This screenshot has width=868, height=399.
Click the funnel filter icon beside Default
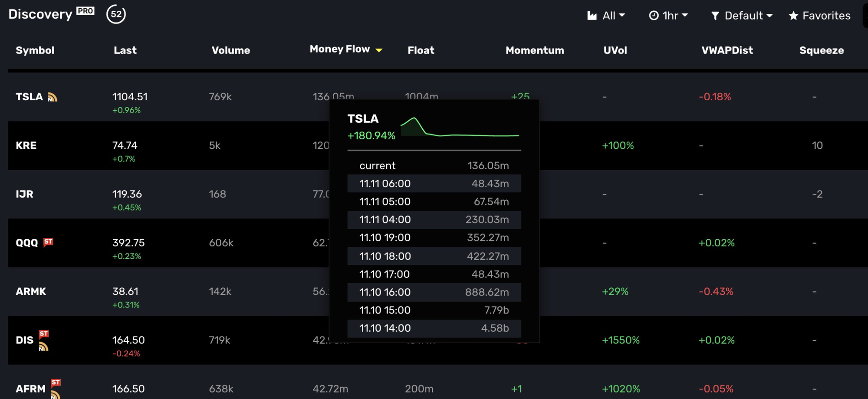[x=715, y=16]
